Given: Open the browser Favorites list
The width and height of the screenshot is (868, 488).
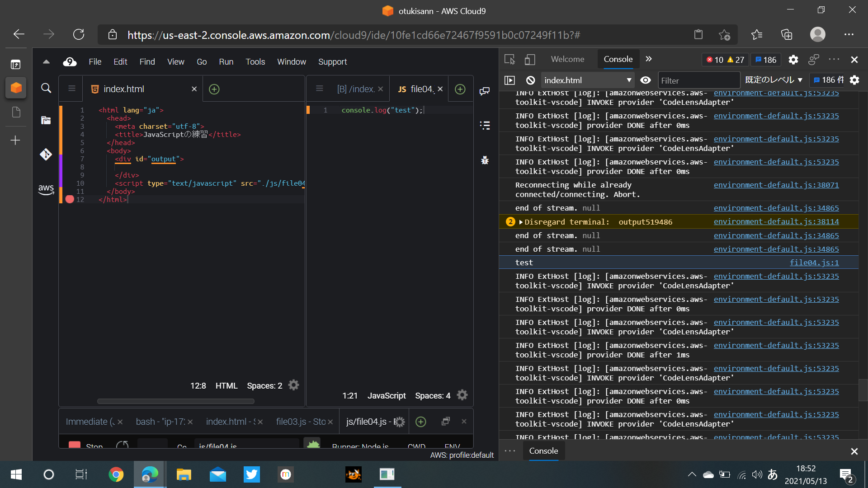Looking at the screenshot, I should point(756,34).
